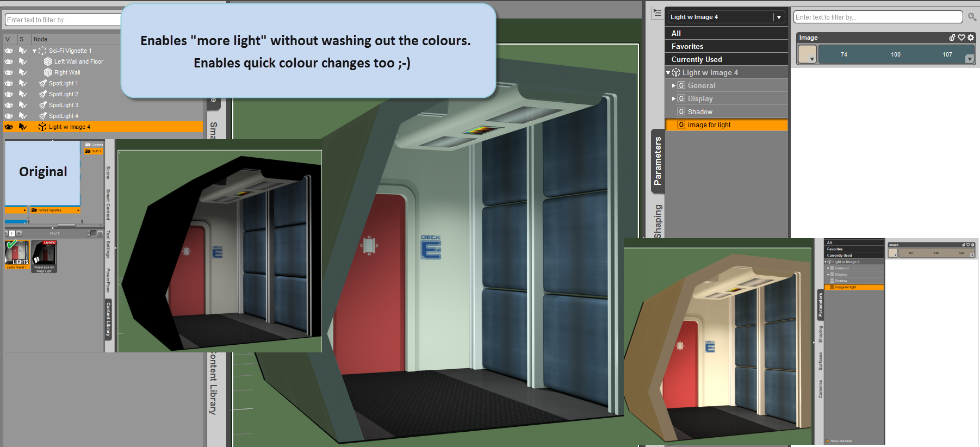Viewport: 980px width, 447px height.
Task: Open the small Surfaces tab in the inset
Action: click(x=821, y=361)
